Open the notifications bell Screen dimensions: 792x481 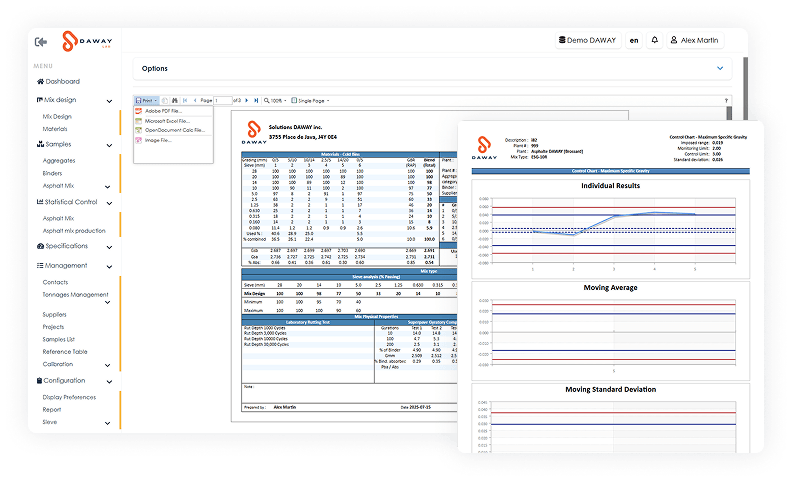coord(655,41)
